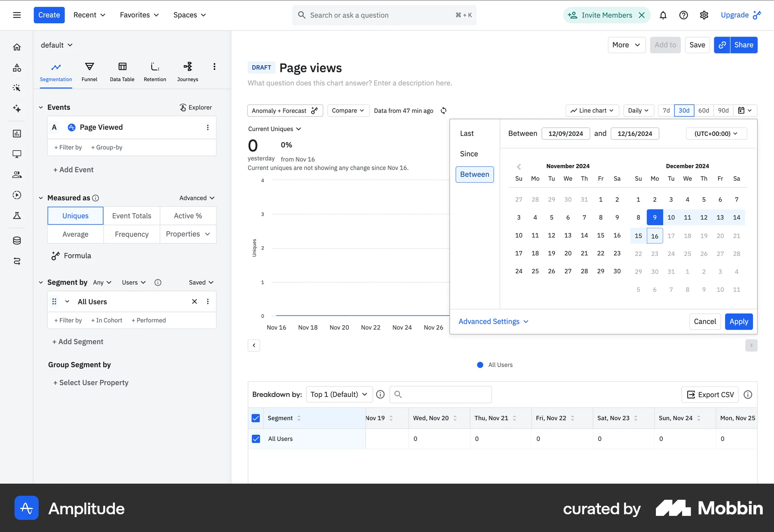Open the Retention chart tab

point(155,71)
